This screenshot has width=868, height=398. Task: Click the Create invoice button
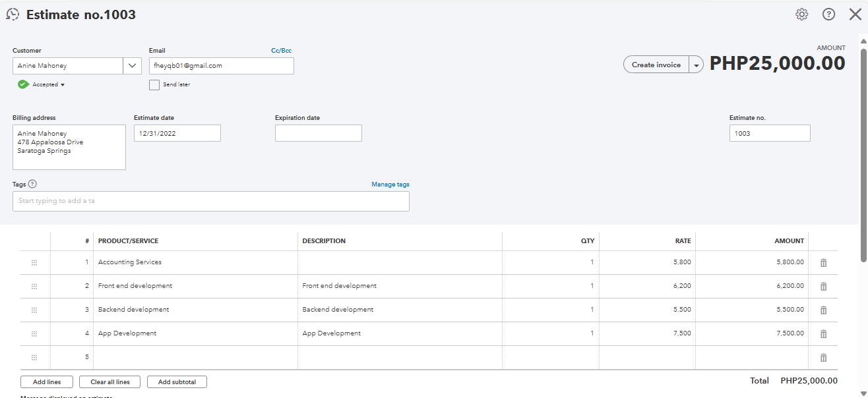pos(656,65)
